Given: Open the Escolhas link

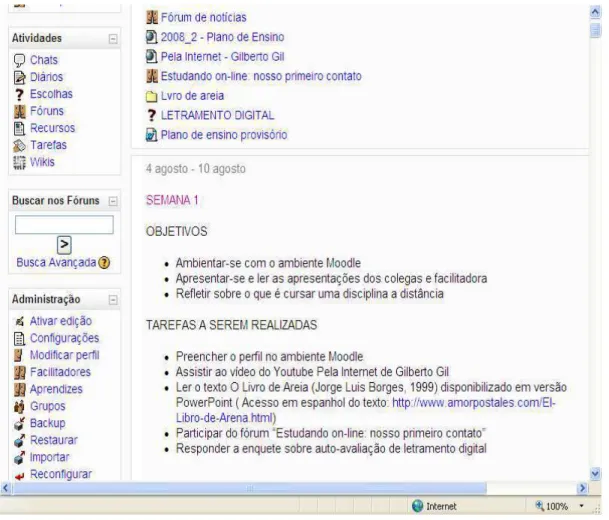Looking at the screenshot, I should click(x=51, y=94).
